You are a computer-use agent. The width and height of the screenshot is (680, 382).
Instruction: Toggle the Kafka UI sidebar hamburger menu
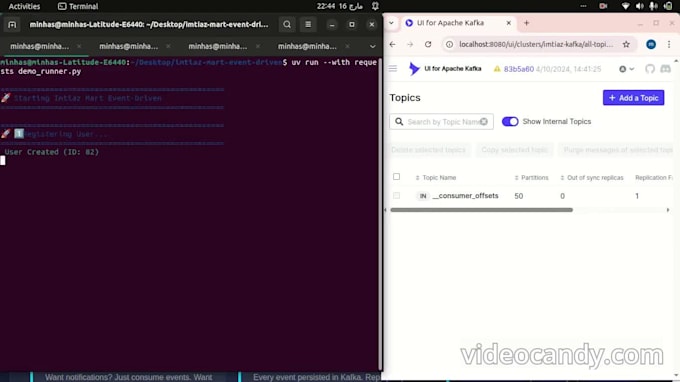click(x=393, y=69)
